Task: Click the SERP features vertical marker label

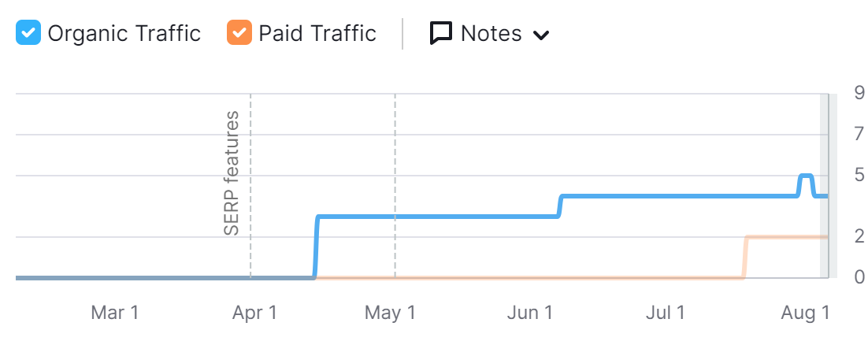Action: coord(232,174)
